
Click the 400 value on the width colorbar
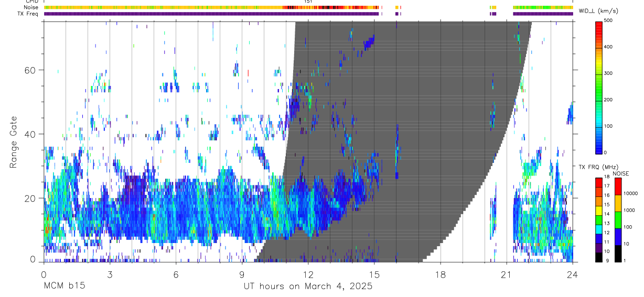[x=608, y=47]
